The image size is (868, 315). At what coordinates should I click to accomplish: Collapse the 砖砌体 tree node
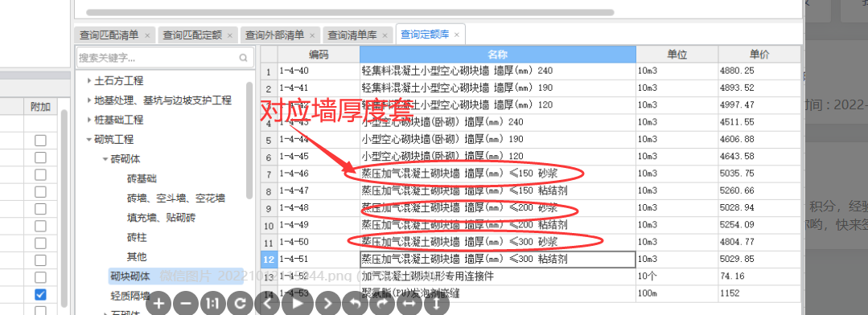(105, 159)
